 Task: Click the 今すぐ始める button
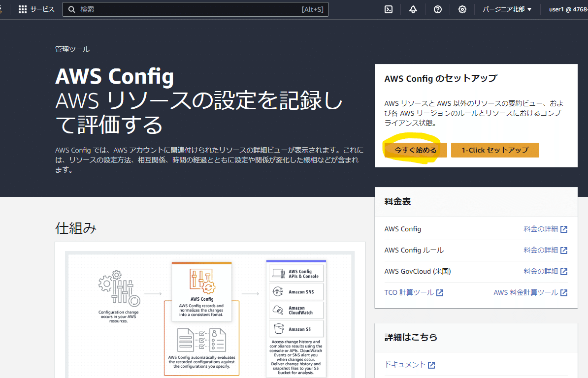pos(416,150)
